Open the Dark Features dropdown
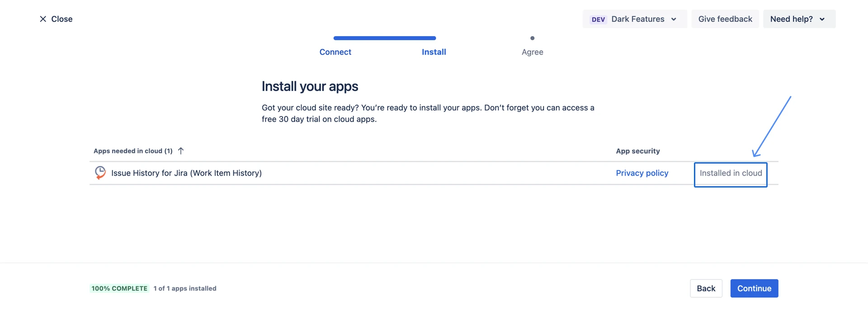The image size is (868, 324). click(635, 19)
